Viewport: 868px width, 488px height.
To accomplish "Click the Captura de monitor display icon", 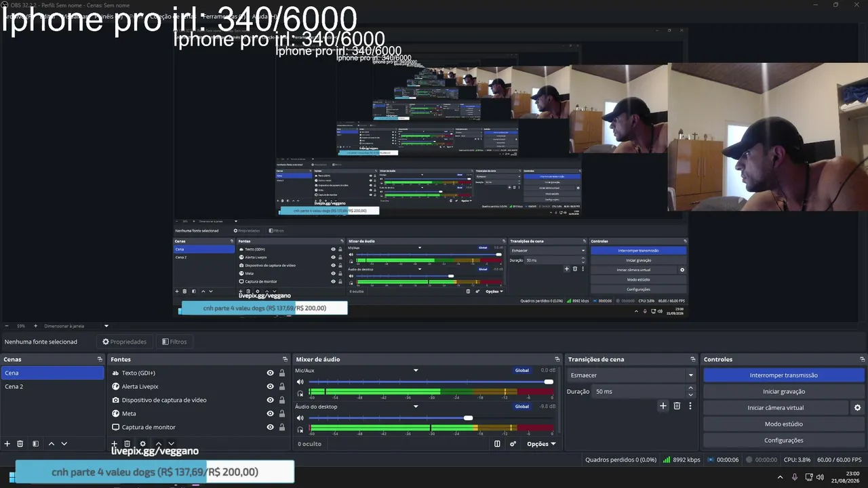I will [115, 427].
